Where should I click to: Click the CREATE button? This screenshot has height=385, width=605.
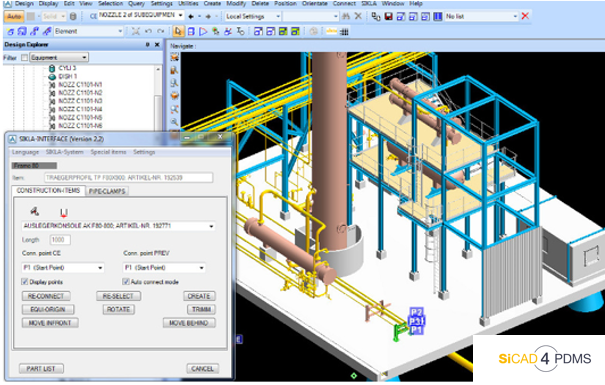pos(199,296)
